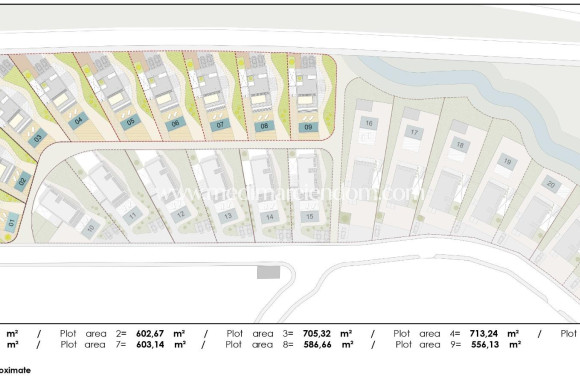Screen dimensions: 580x386
Task: Click the value 602,67 for plot area 2
Action: pos(150,334)
